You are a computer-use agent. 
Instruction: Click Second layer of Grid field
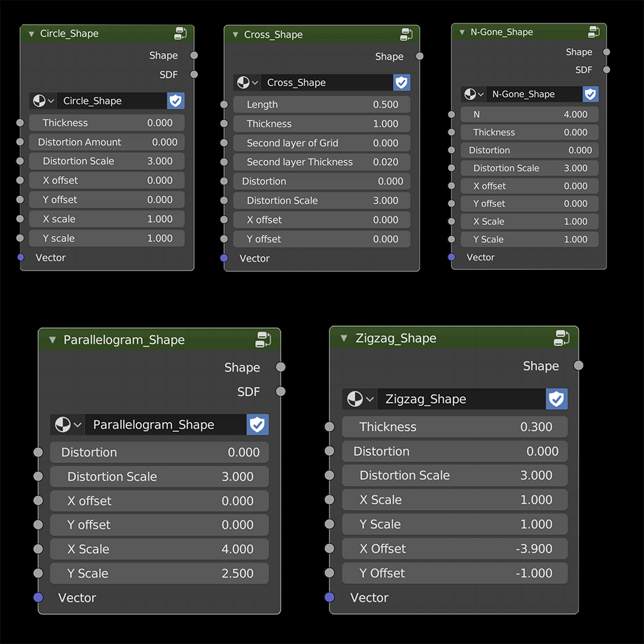point(322,143)
